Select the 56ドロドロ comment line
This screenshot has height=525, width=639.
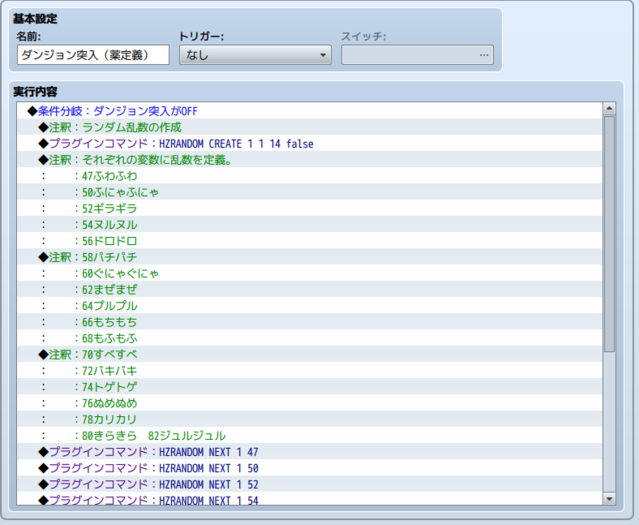[x=309, y=241]
